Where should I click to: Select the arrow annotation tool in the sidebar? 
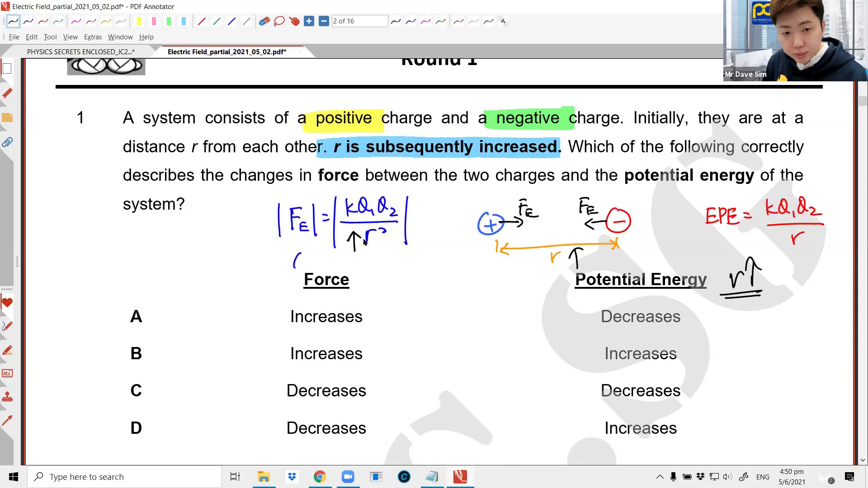[x=7, y=420]
